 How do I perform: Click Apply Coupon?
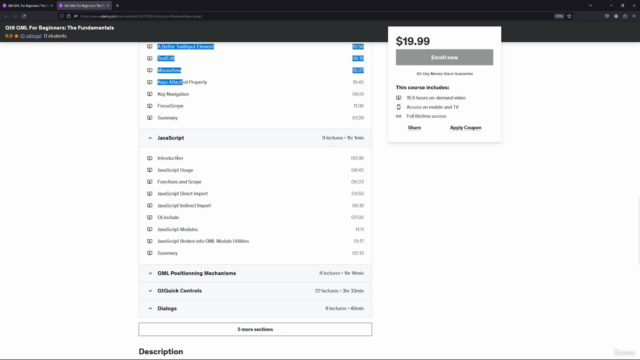[x=465, y=128]
